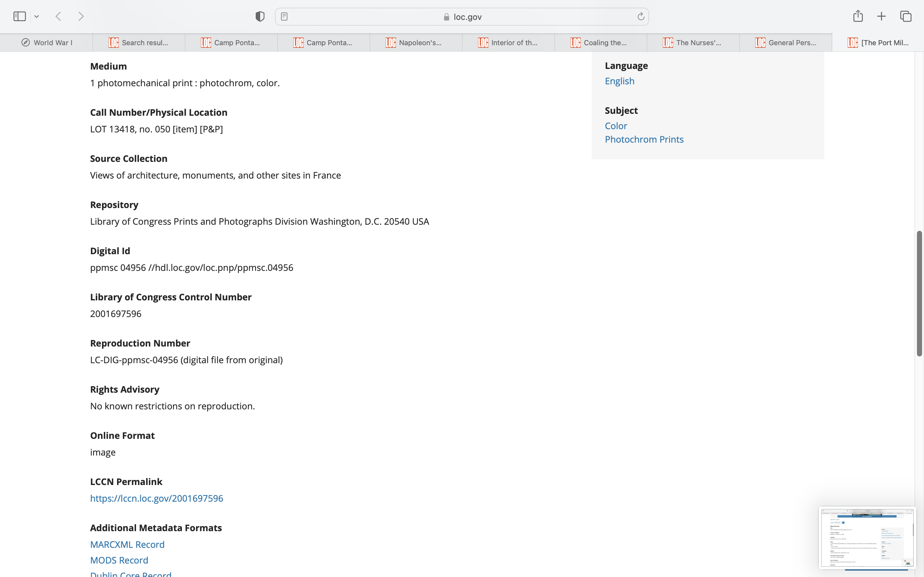Click the vertical page scrollbar thumb
The image size is (924, 577).
click(x=919, y=294)
